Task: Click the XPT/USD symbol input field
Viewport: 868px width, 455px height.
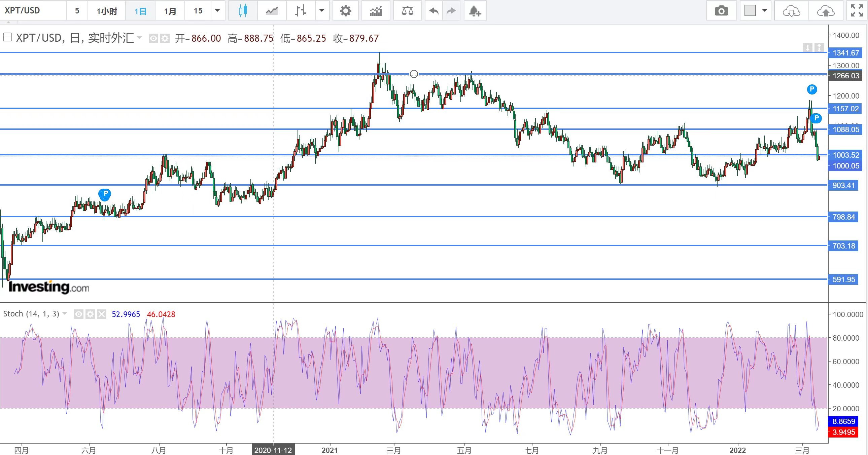Action: (x=33, y=11)
